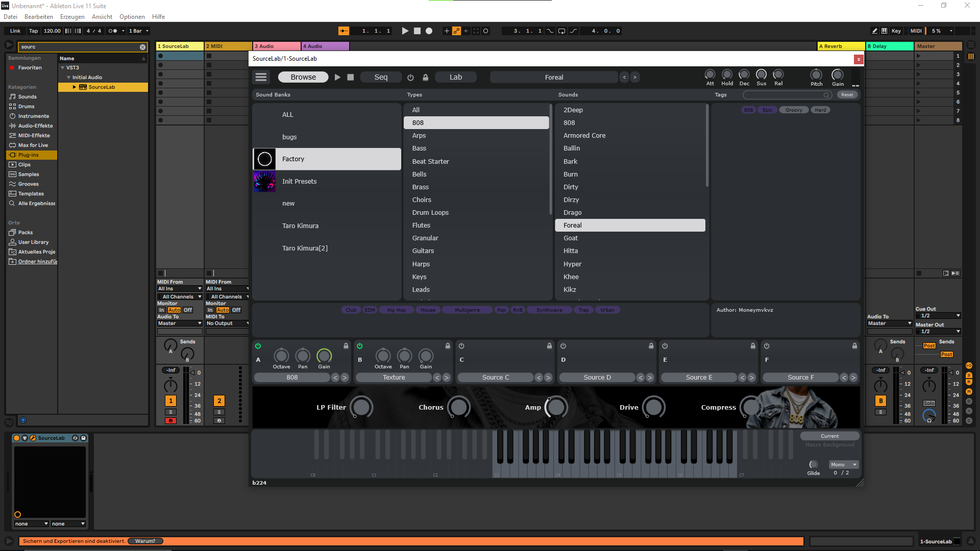Collapse the VST3 tree folder
Screen dimensions: 980x551
tap(63, 68)
